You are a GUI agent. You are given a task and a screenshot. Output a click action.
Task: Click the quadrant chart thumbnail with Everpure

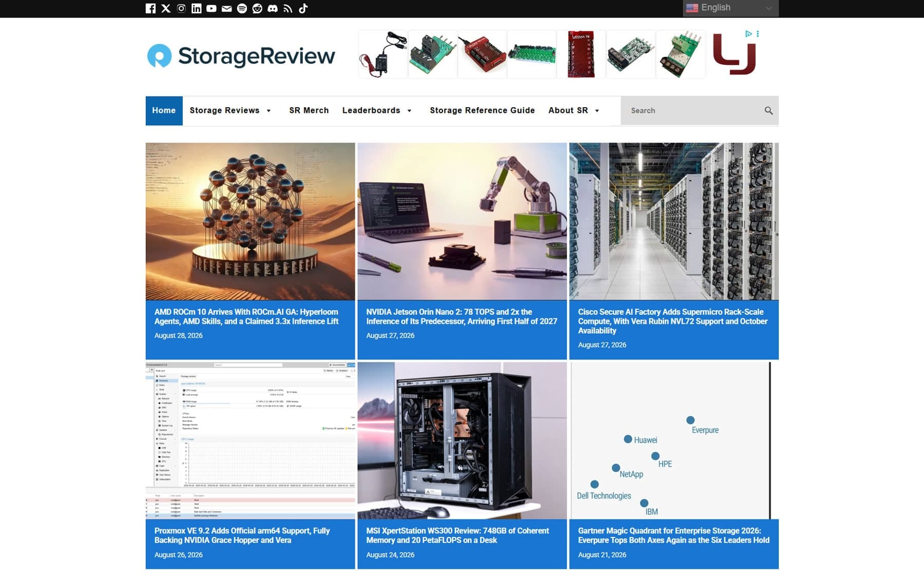coord(674,440)
